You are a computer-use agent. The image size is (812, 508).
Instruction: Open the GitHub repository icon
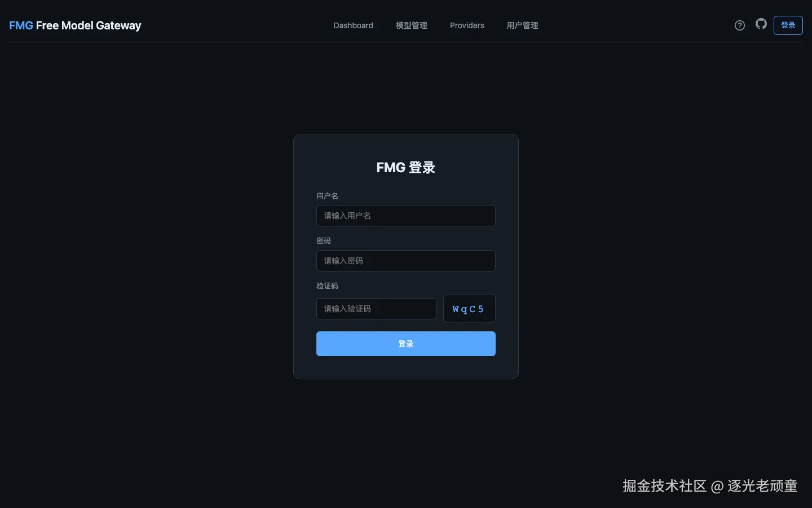[x=761, y=24]
